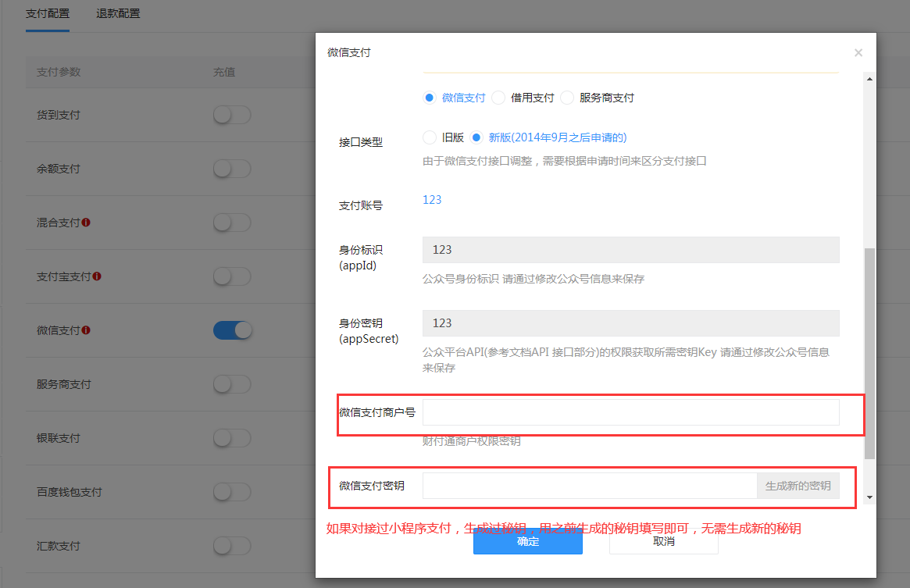Click the info icon next to 支付宝支付
910x588 pixels.
click(97, 276)
